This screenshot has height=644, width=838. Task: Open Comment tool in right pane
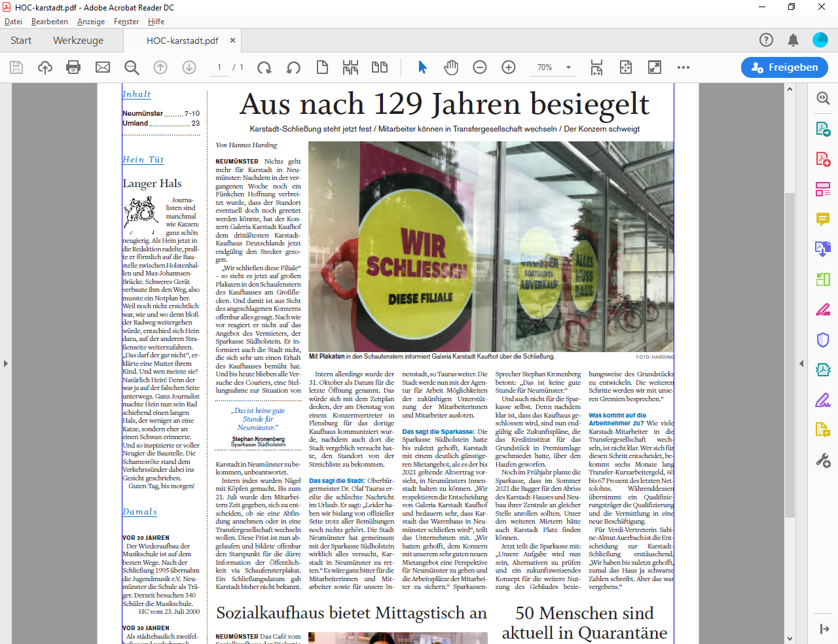click(x=823, y=219)
